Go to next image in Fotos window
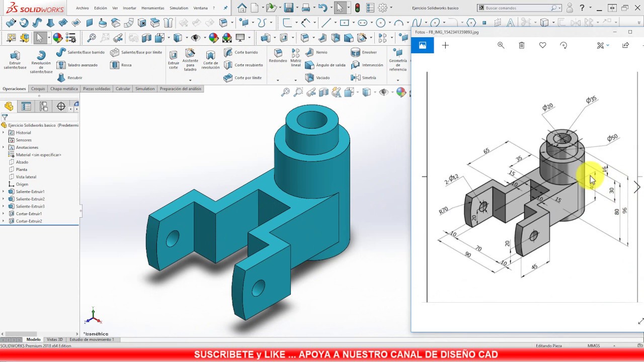Image resolution: width=644 pixels, height=362 pixels. [x=637, y=187]
